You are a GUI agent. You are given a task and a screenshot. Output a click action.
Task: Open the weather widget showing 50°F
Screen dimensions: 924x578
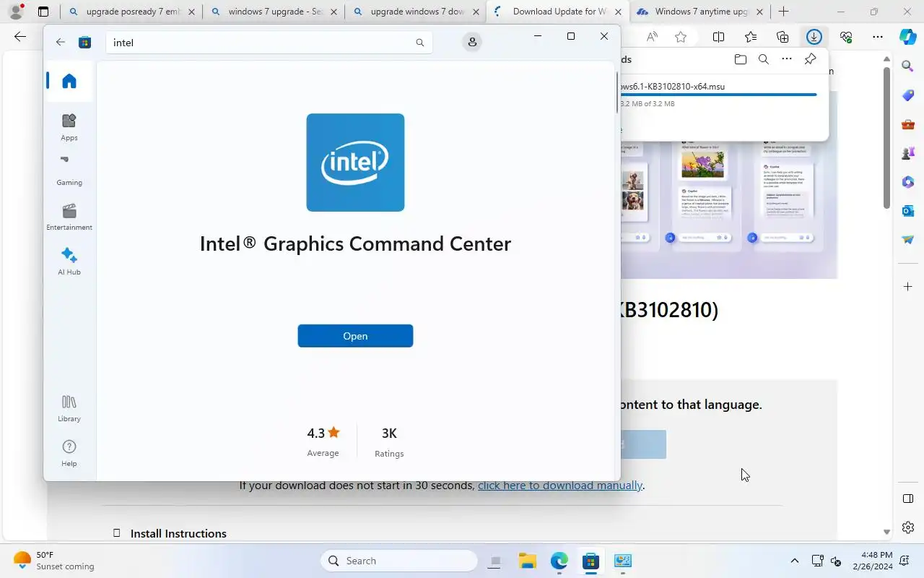click(x=54, y=561)
